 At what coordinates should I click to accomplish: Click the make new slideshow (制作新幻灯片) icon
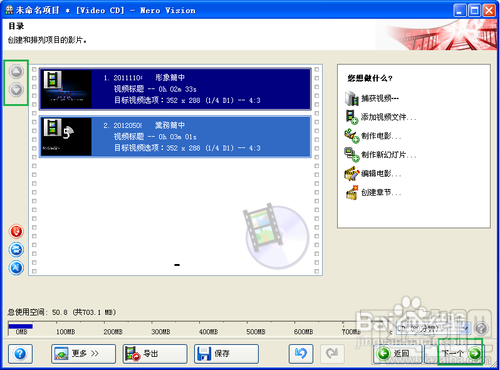click(351, 155)
